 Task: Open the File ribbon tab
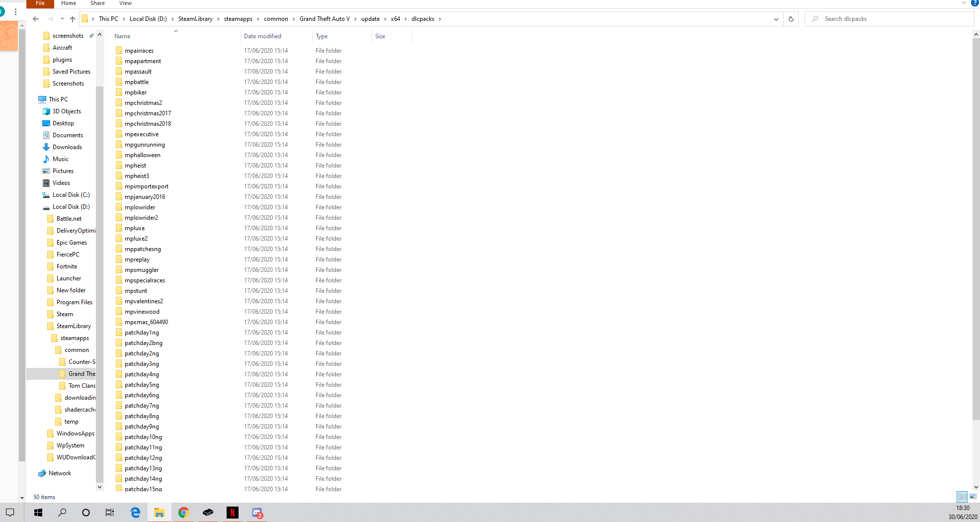click(40, 3)
